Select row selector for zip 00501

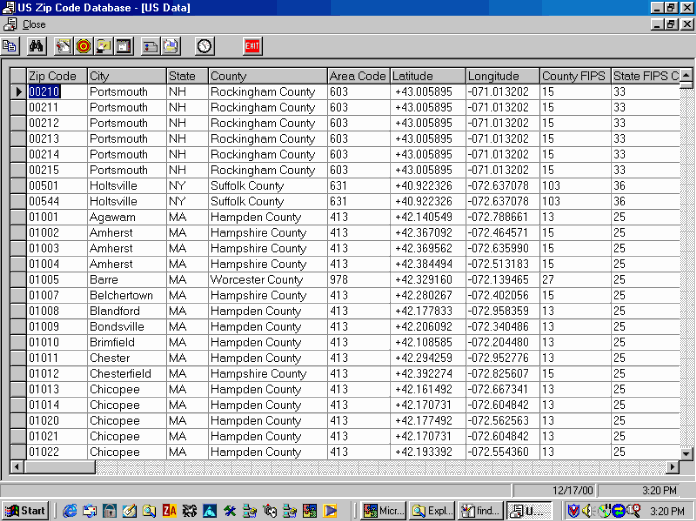click(x=18, y=186)
